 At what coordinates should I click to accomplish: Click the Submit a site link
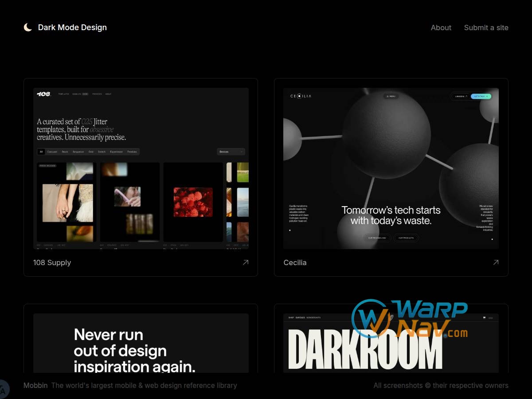(486, 27)
